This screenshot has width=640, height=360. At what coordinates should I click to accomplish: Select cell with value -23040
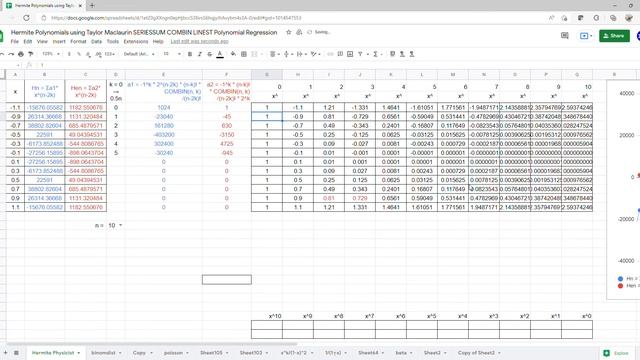point(164,117)
